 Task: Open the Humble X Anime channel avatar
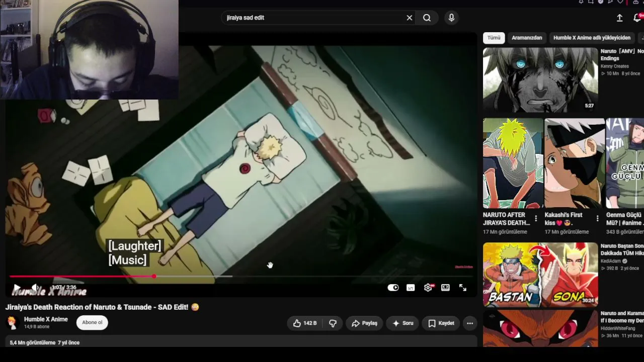point(12,322)
